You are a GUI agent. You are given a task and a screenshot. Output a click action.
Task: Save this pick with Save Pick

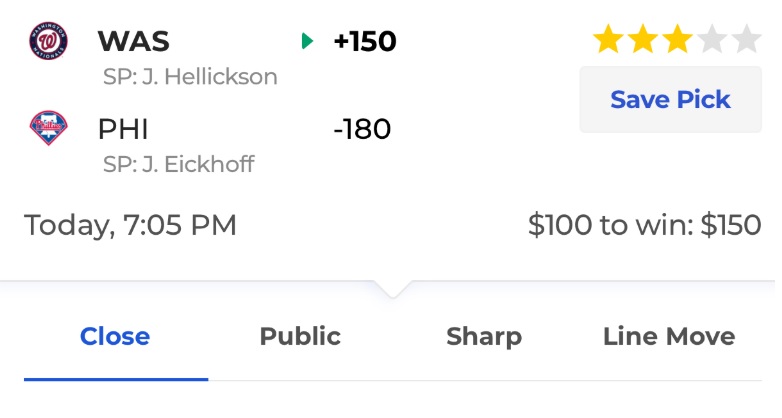(x=670, y=99)
